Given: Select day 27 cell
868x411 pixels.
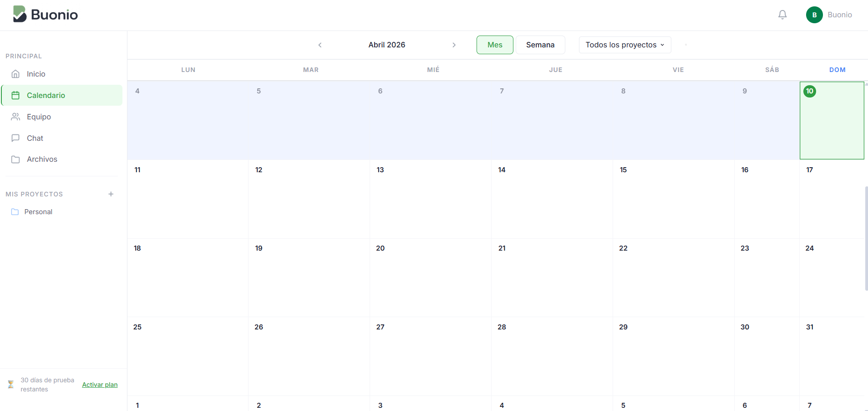Looking at the screenshot, I should tap(431, 356).
